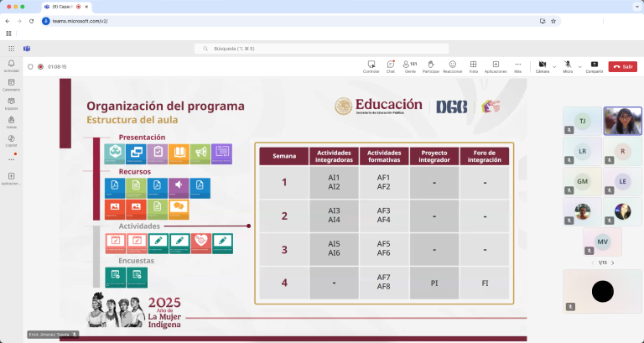Viewport: 644px width, 343px height.
Task: Open the Reaccionar emoji reactions
Action: click(x=453, y=65)
